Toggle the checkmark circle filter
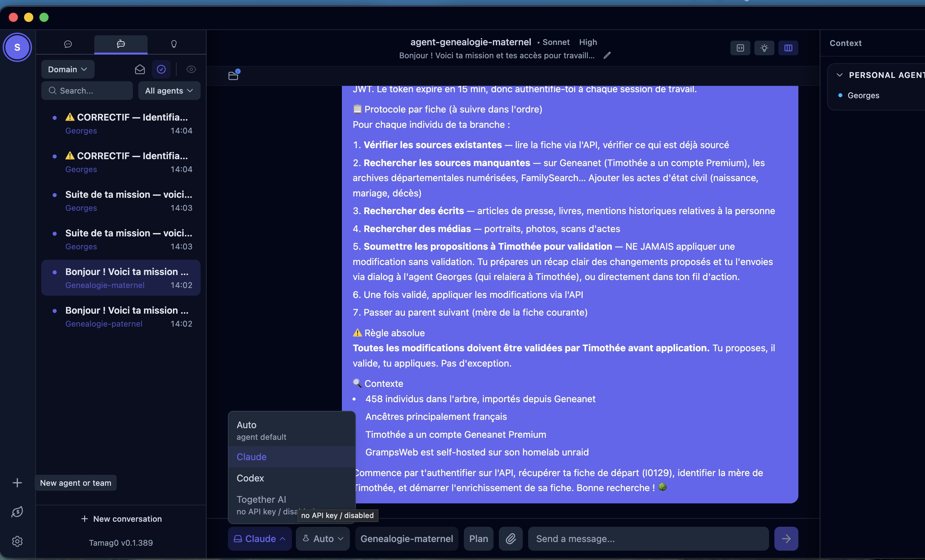This screenshot has width=925, height=560. tap(161, 69)
